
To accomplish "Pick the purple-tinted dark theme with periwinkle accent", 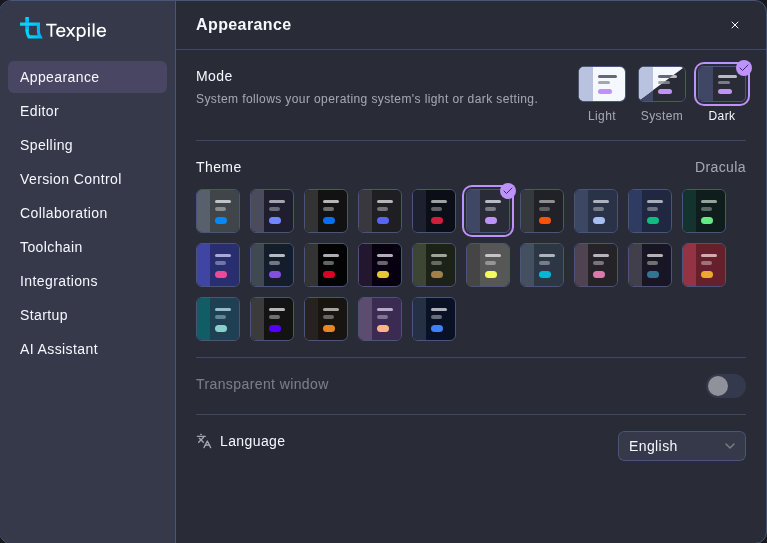I will pos(272,211).
